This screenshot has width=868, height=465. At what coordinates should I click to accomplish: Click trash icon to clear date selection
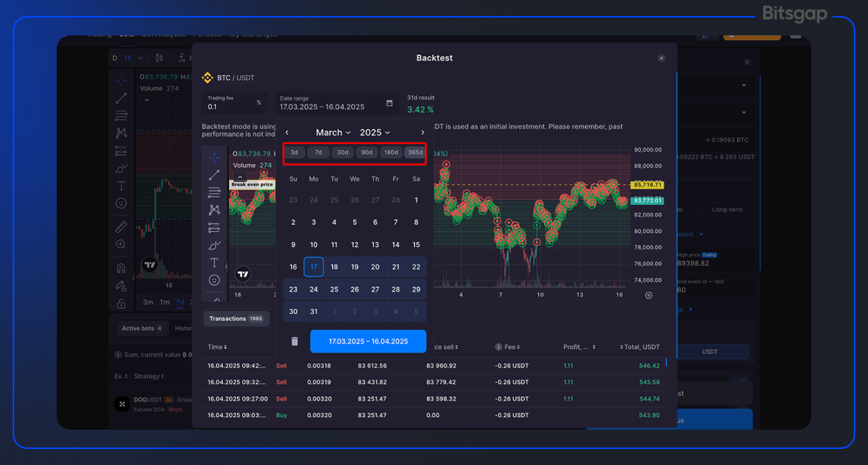[x=294, y=341]
